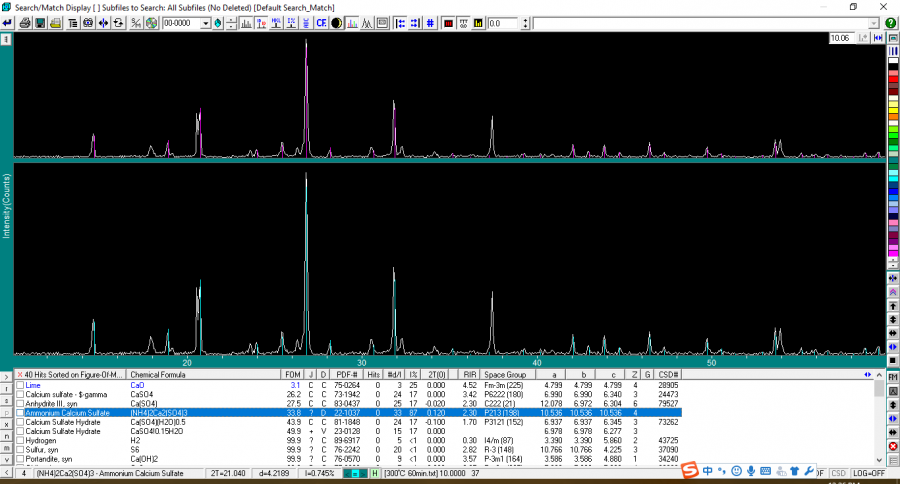Open help with the green question mark
This screenshot has height=484, width=900.
coord(890,23)
